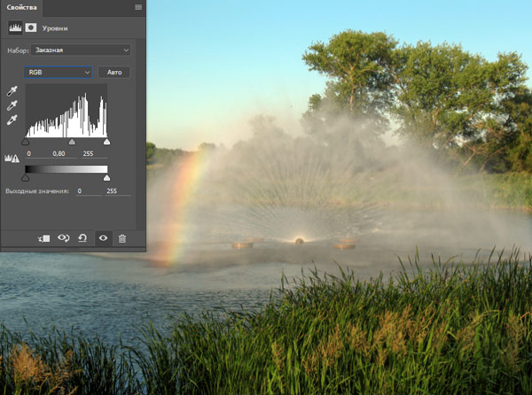
Task: Click the input shadows slider handle
Action: (x=26, y=142)
